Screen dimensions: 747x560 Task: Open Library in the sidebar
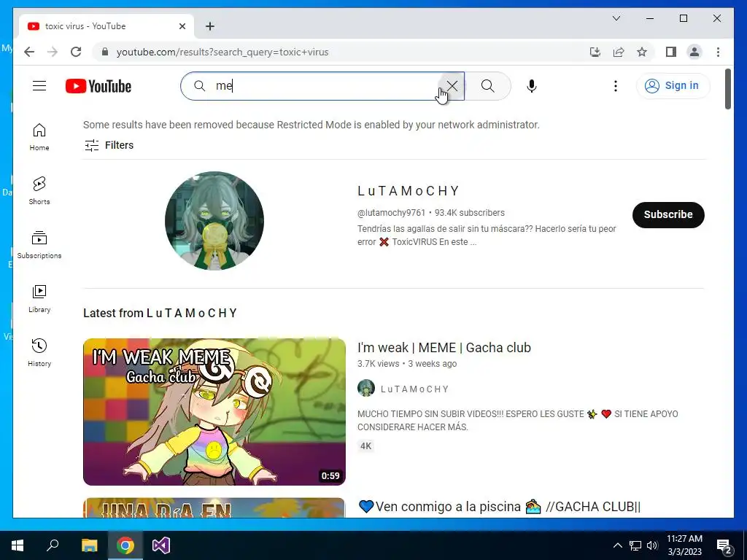point(39,298)
